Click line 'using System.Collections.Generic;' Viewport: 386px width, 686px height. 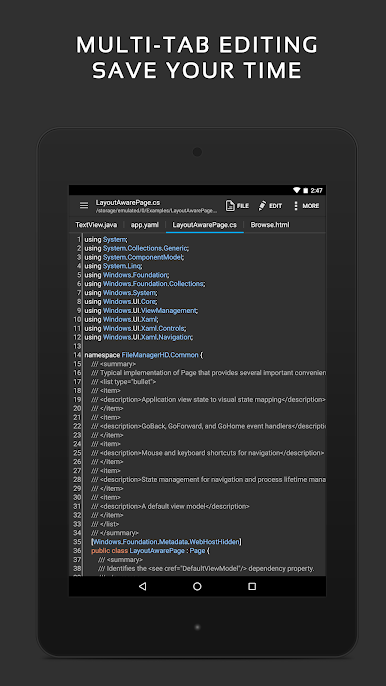click(137, 248)
